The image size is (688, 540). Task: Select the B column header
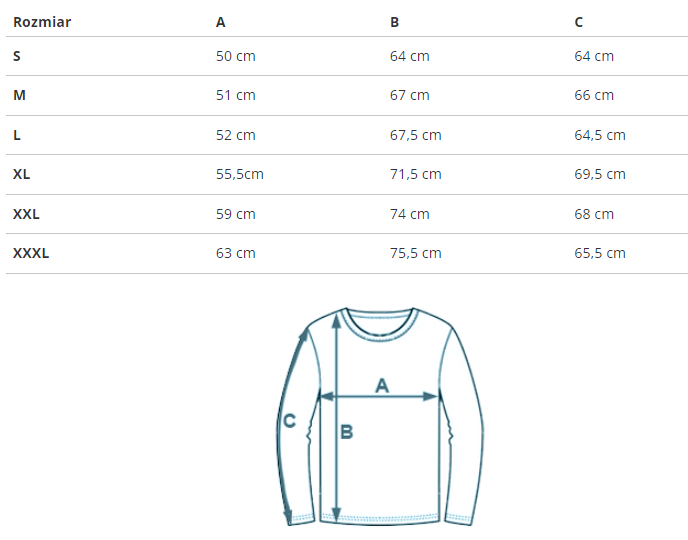coord(394,22)
